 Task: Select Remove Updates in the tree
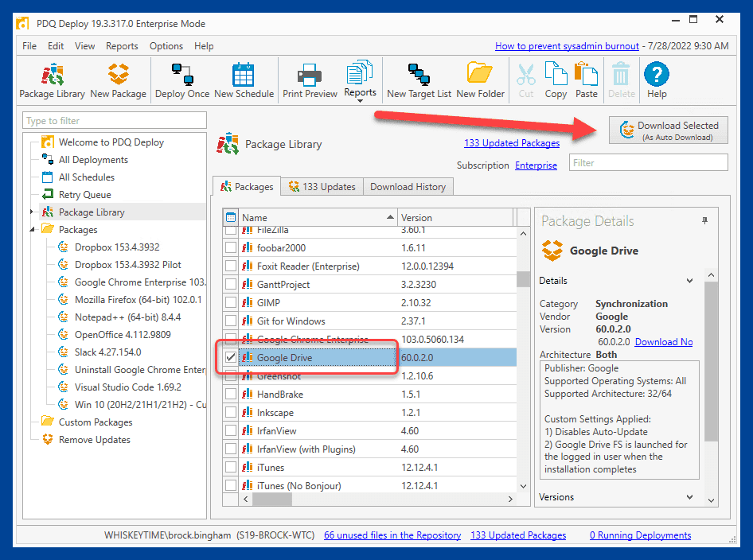click(95, 440)
